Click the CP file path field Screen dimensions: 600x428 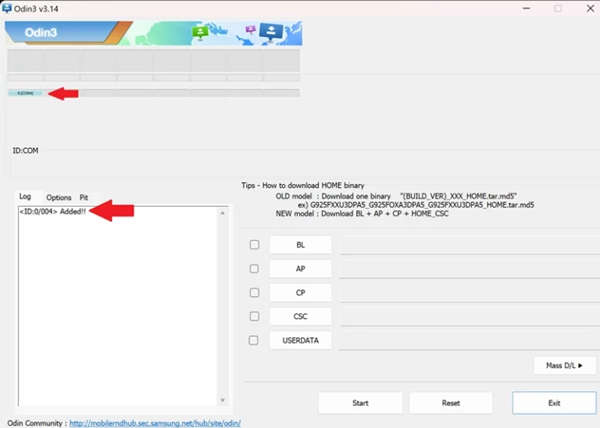[470, 293]
